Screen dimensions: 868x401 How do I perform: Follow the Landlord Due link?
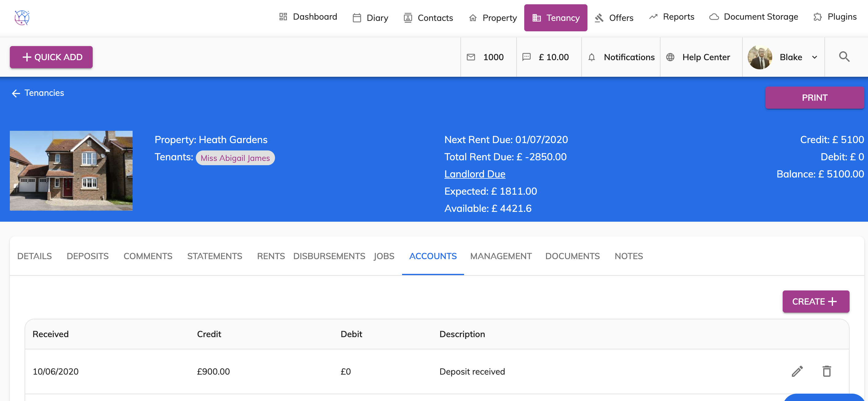(475, 174)
